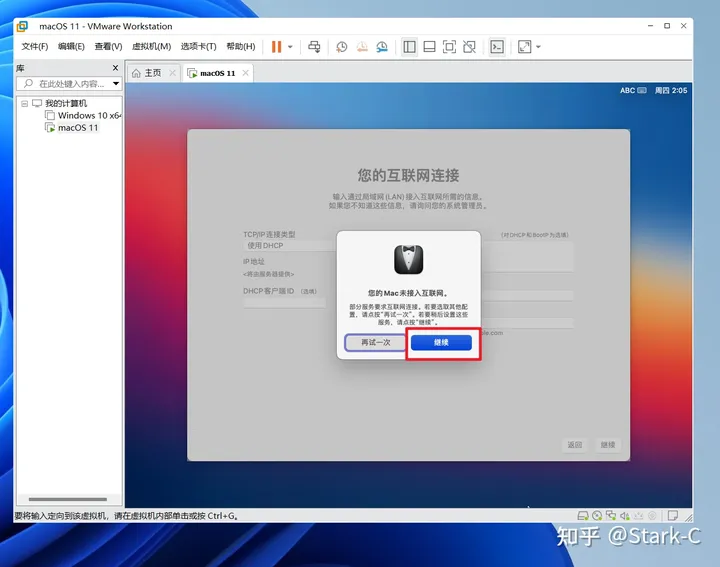Screen dimensions: 720x567
Task: Click the USB controller status icon
Action: [638, 516]
